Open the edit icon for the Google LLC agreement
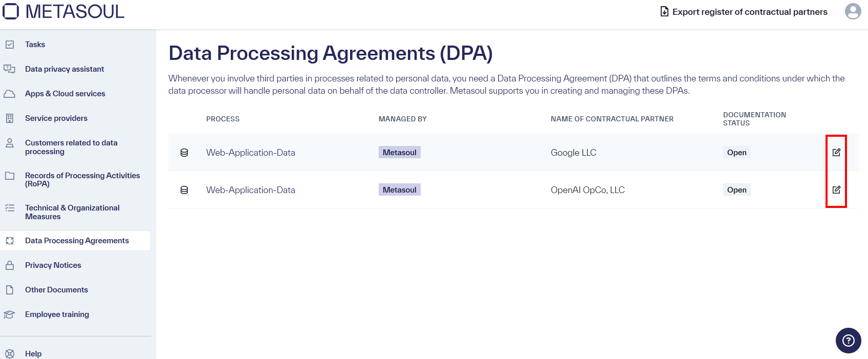This screenshot has height=359, width=868. point(836,152)
